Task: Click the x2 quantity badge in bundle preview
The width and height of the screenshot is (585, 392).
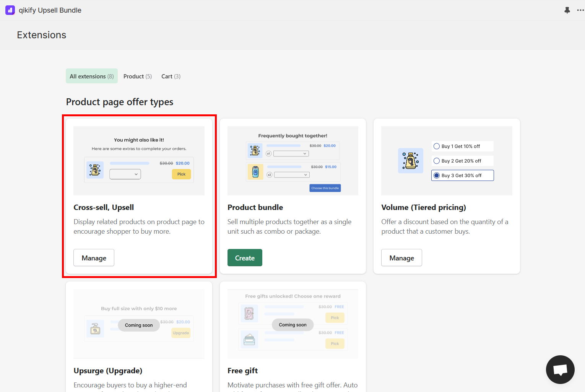Action: pos(269,175)
